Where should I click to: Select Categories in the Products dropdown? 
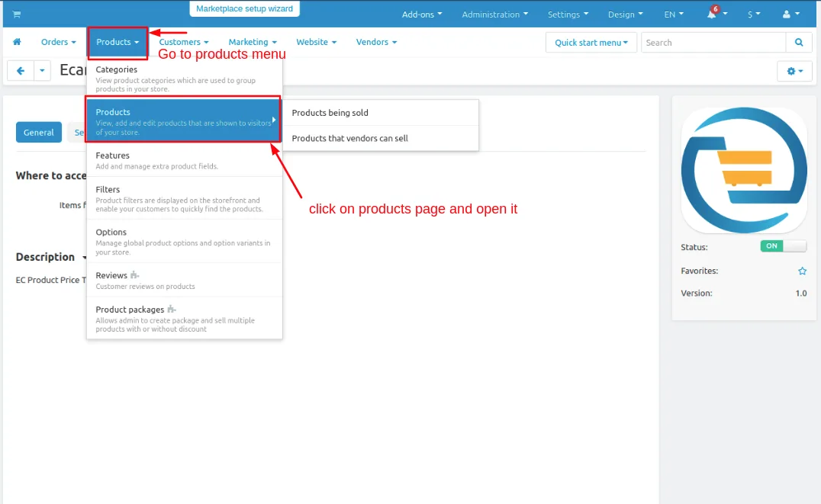pos(185,79)
